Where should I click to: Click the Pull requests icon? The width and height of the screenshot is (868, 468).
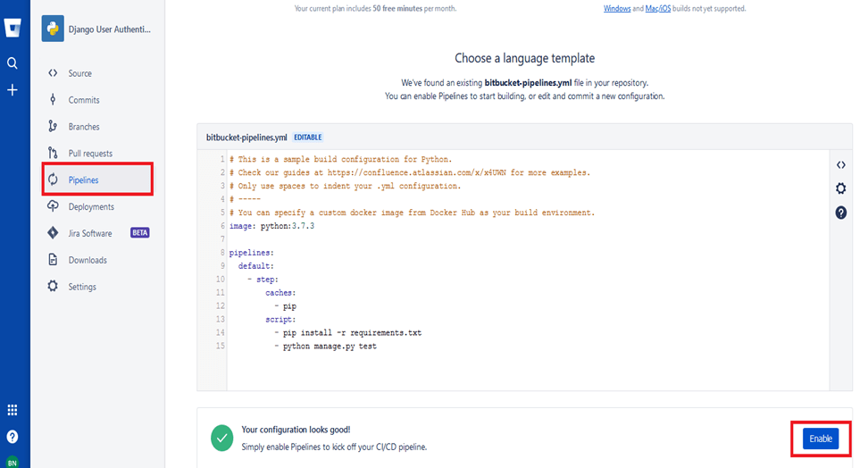coord(53,153)
